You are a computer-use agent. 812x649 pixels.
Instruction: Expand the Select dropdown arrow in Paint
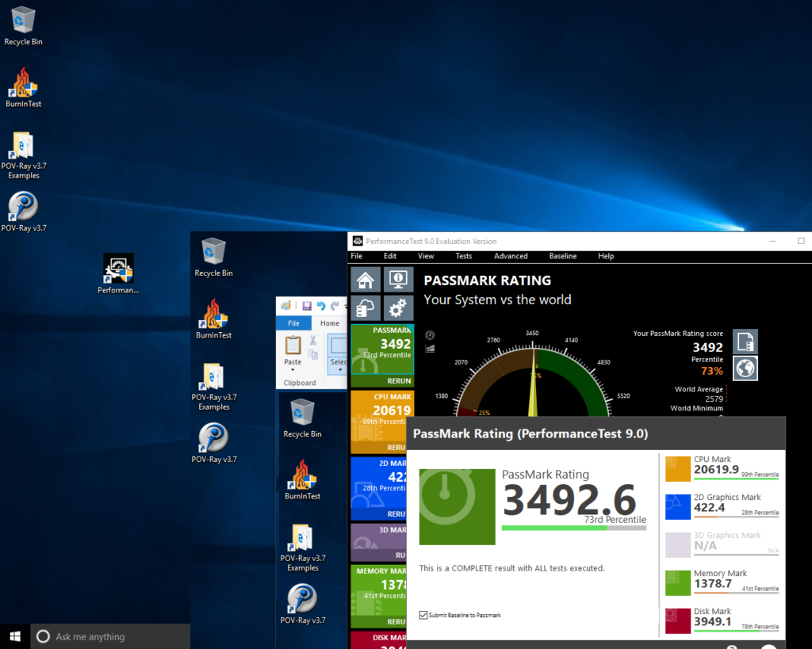pyautogui.click(x=339, y=370)
